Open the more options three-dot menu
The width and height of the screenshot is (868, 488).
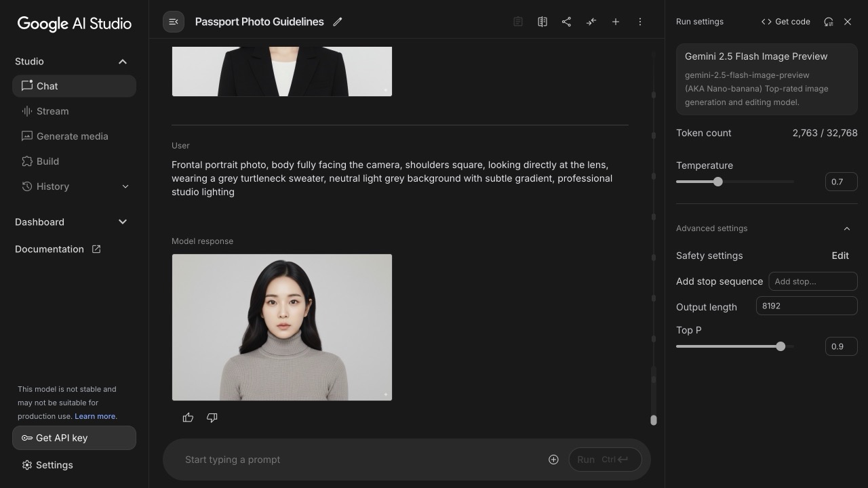640,22
